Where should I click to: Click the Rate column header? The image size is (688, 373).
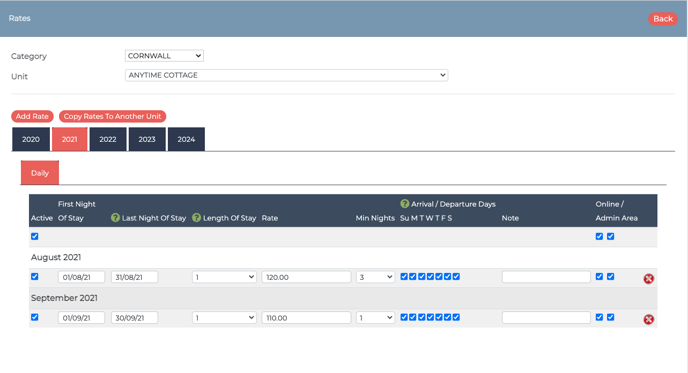[270, 218]
